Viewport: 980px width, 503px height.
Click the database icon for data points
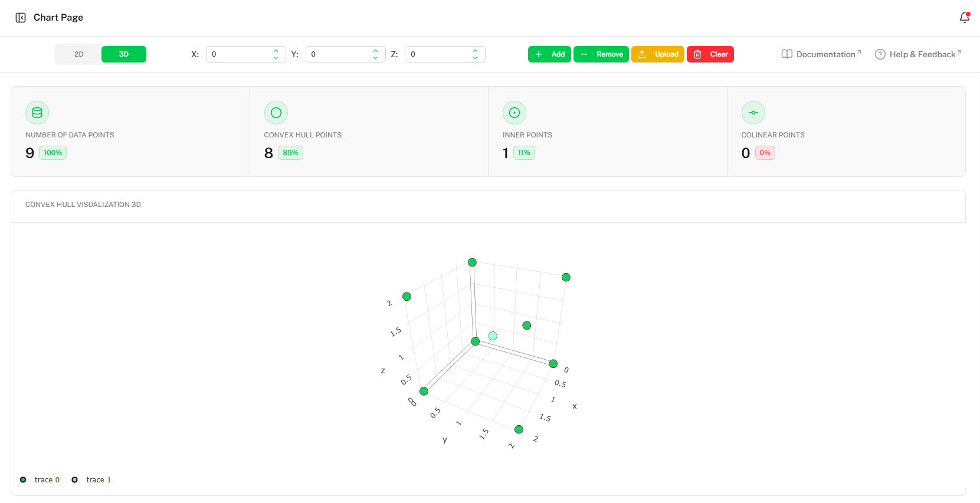tap(37, 113)
